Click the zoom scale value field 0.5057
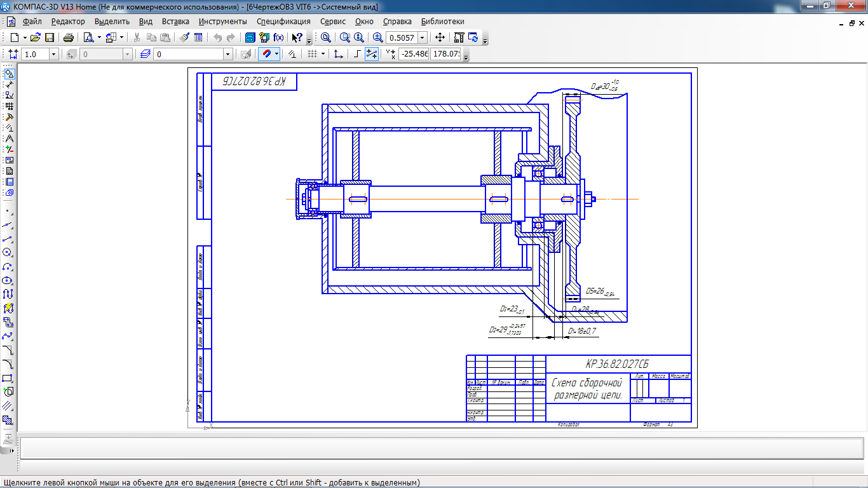Image resolution: width=868 pixels, height=488 pixels. pyautogui.click(x=402, y=37)
